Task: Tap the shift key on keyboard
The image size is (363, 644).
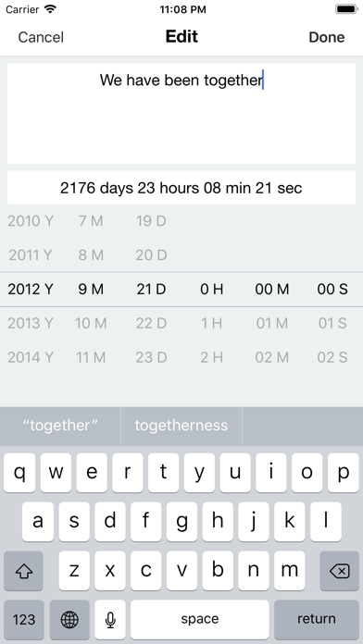Action: pyautogui.click(x=23, y=571)
